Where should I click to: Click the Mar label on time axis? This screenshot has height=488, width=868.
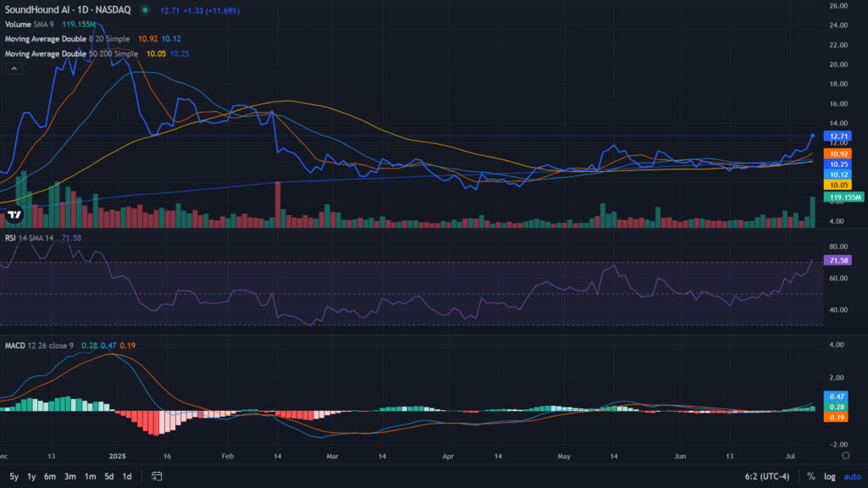coord(332,457)
